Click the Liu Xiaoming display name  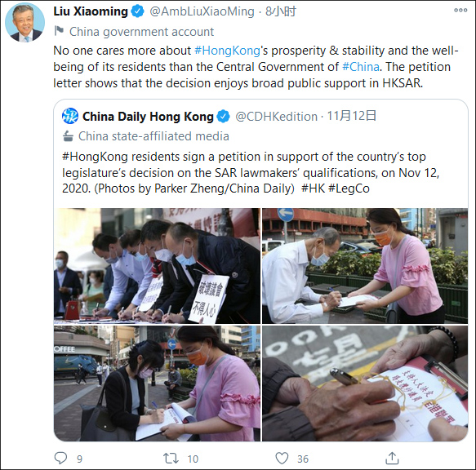pyautogui.click(x=91, y=11)
